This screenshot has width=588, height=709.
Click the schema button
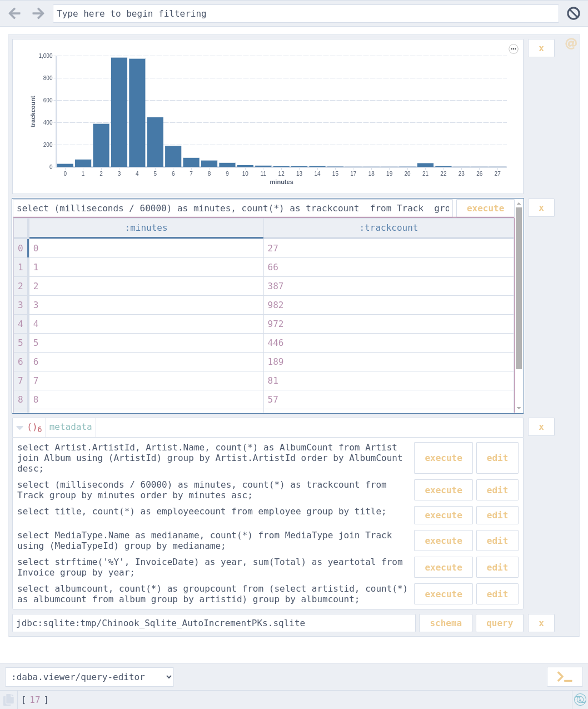[x=446, y=623]
